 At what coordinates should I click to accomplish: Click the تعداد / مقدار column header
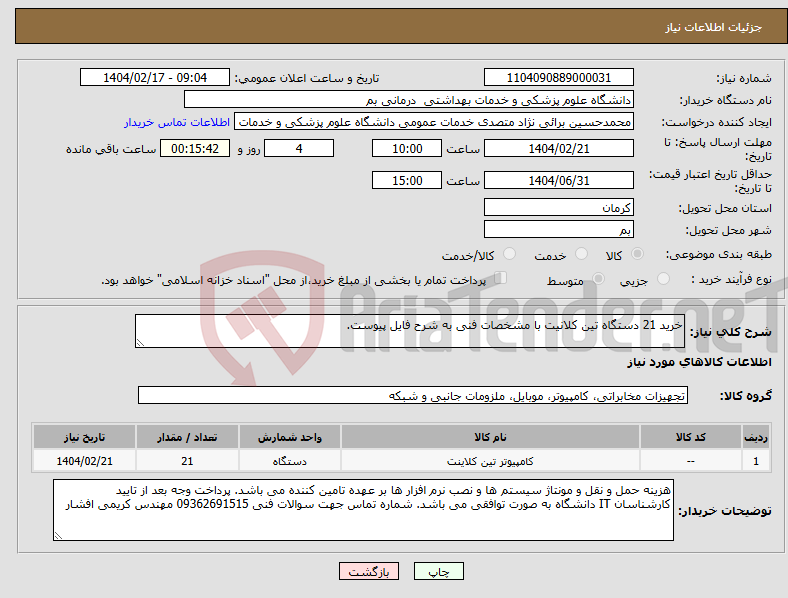tap(187, 437)
